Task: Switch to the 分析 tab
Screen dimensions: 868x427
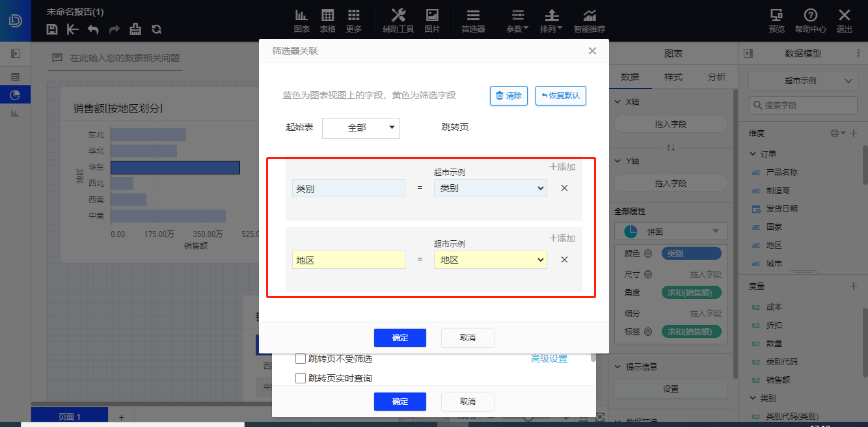Action: [716, 76]
